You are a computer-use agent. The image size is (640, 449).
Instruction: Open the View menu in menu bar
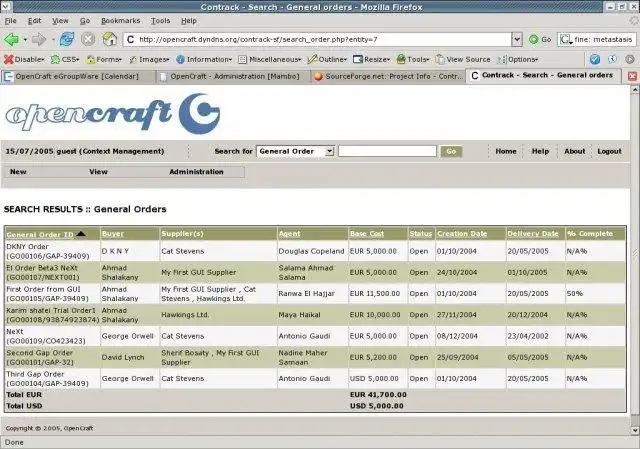point(60,21)
